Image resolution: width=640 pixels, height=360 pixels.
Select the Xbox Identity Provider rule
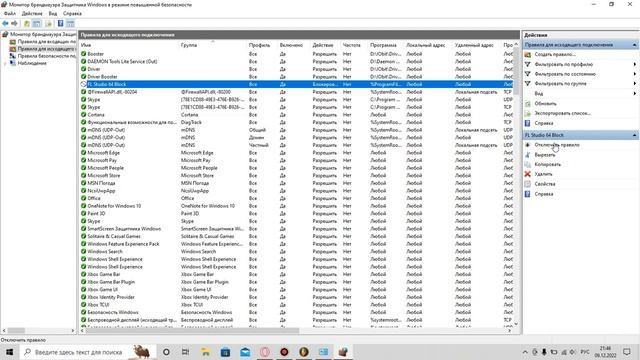coord(297,297)
